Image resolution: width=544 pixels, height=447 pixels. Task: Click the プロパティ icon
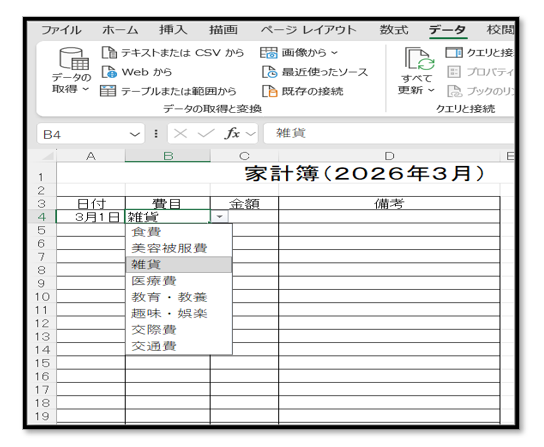(x=454, y=72)
